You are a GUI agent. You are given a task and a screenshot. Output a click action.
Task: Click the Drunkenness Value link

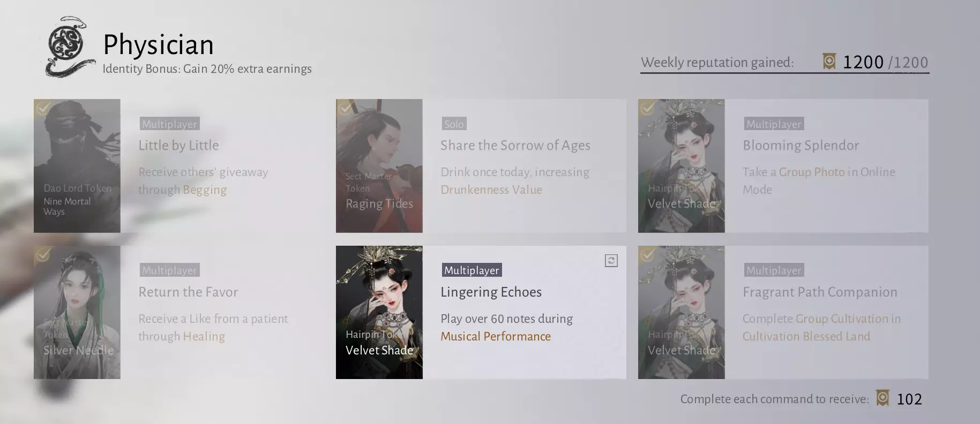[491, 190]
